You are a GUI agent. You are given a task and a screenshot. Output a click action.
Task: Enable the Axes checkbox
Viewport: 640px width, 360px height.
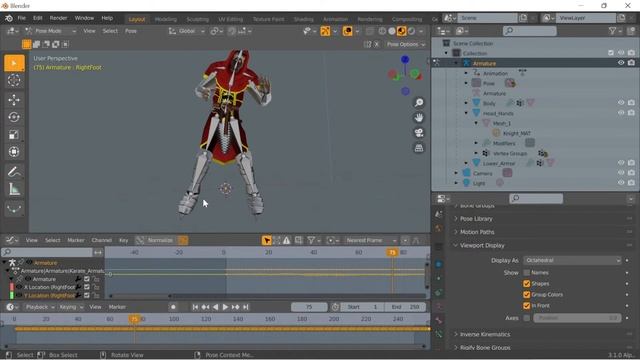pos(527,318)
